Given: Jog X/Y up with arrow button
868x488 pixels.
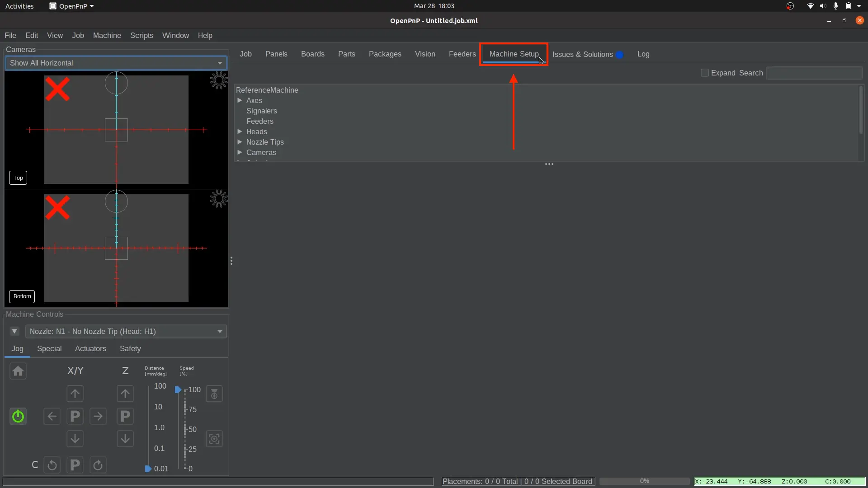Looking at the screenshot, I should pos(75,394).
